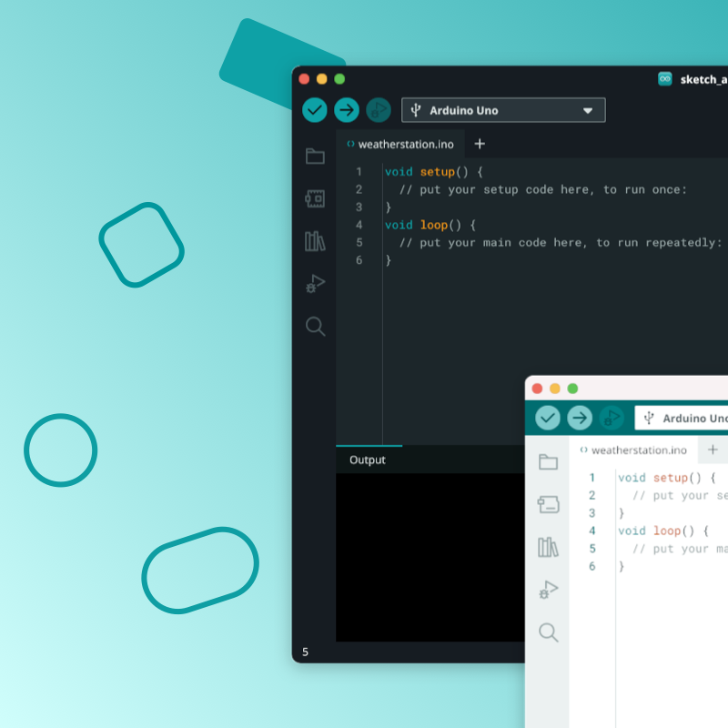Screen dimensions: 728x728
Task: Open Library Manager icon in light sidebar
Action: [x=549, y=547]
